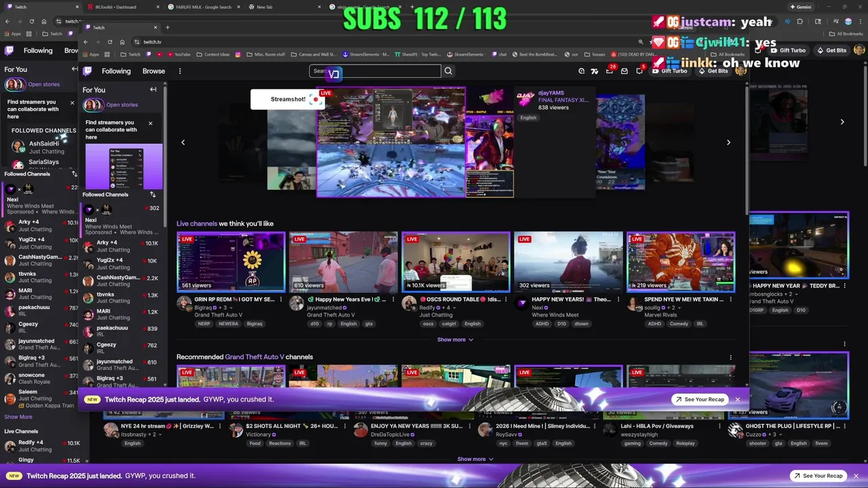This screenshot has height=488, width=868.
Task: Click the search magnifier button
Action: click(448, 71)
